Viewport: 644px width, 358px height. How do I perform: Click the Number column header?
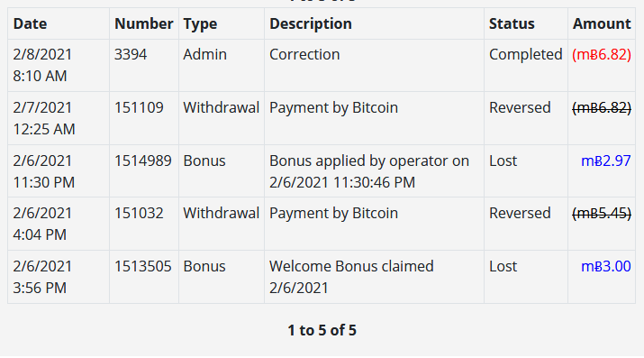(x=144, y=23)
